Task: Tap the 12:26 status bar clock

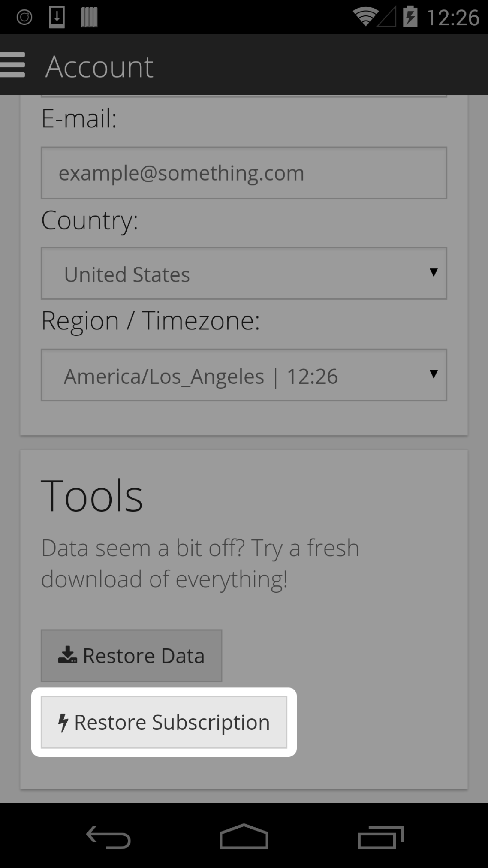Action: pos(453,17)
